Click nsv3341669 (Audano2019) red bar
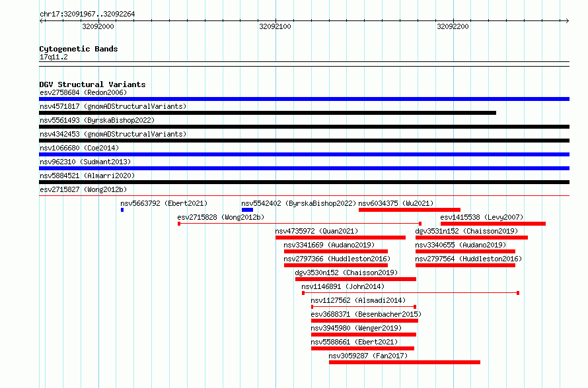Screen dimensions: 588x388 coord(336,251)
